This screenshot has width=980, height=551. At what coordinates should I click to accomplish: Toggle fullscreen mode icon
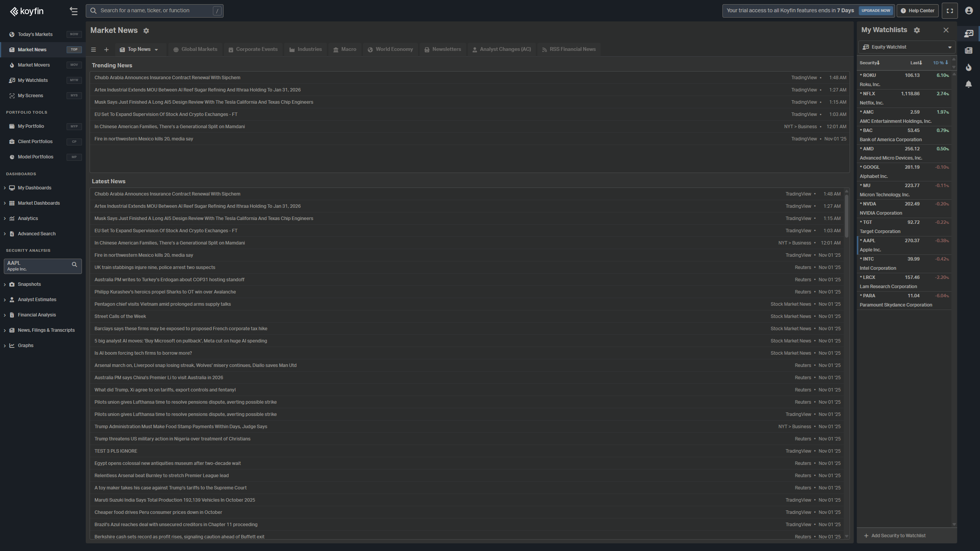tap(950, 11)
